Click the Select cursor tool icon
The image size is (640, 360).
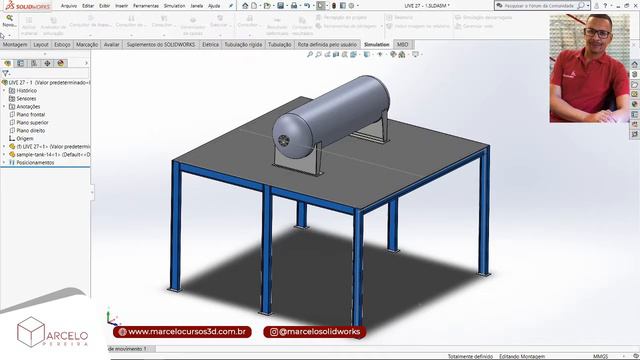321,6
